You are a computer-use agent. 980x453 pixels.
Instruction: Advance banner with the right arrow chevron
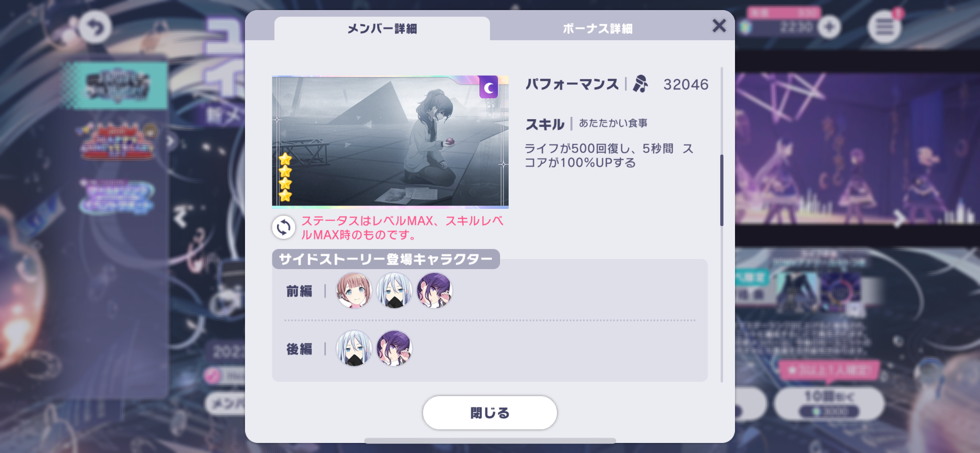tap(900, 219)
